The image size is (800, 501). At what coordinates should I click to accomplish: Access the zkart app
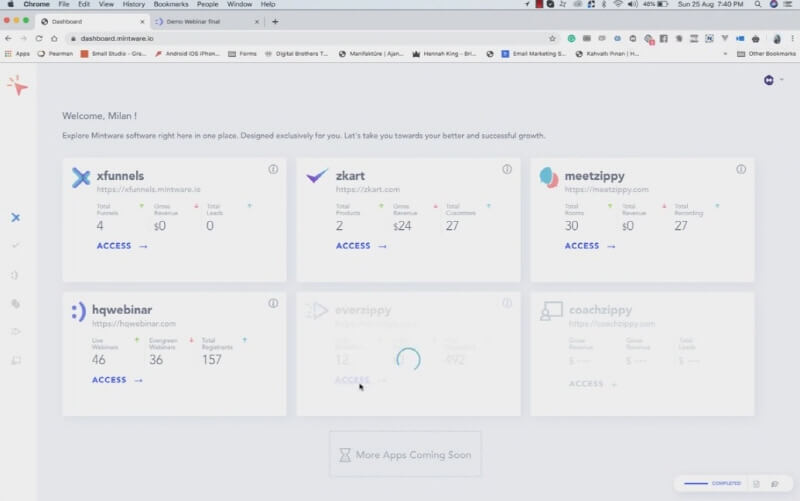pyautogui.click(x=361, y=246)
